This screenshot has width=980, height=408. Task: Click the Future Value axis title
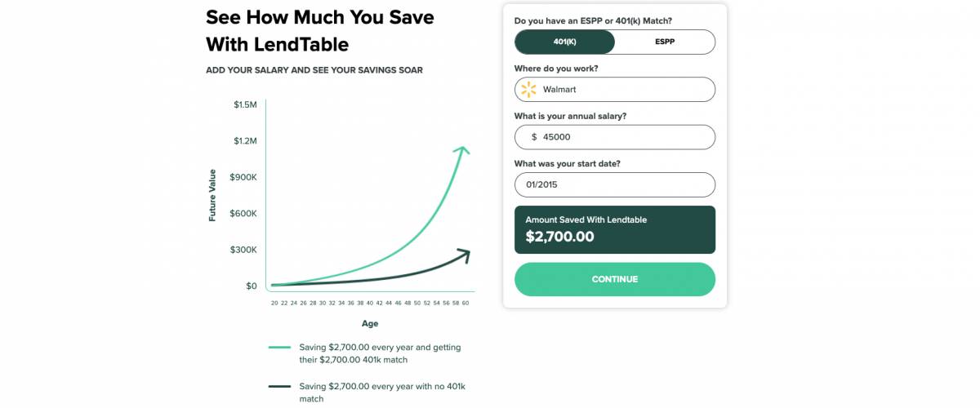(x=212, y=195)
